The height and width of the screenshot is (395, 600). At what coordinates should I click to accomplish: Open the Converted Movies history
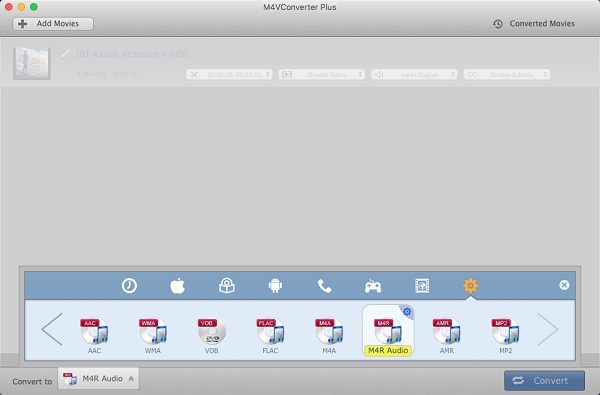534,24
